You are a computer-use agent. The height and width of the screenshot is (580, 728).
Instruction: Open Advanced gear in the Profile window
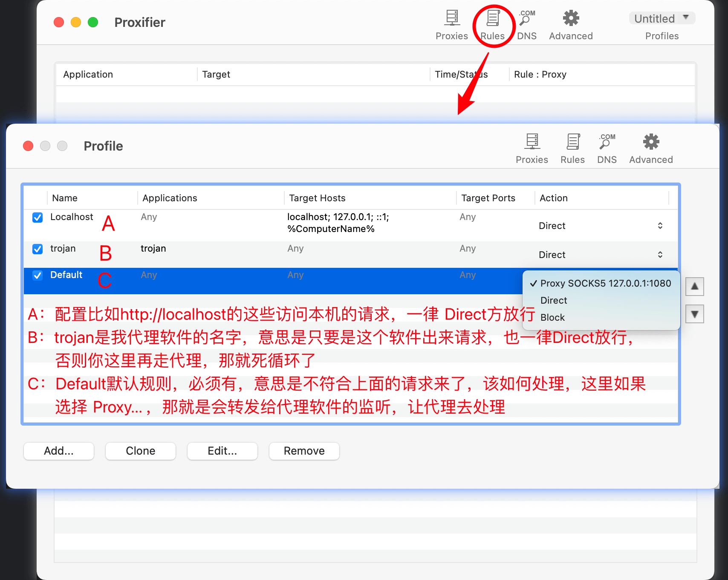click(x=651, y=148)
